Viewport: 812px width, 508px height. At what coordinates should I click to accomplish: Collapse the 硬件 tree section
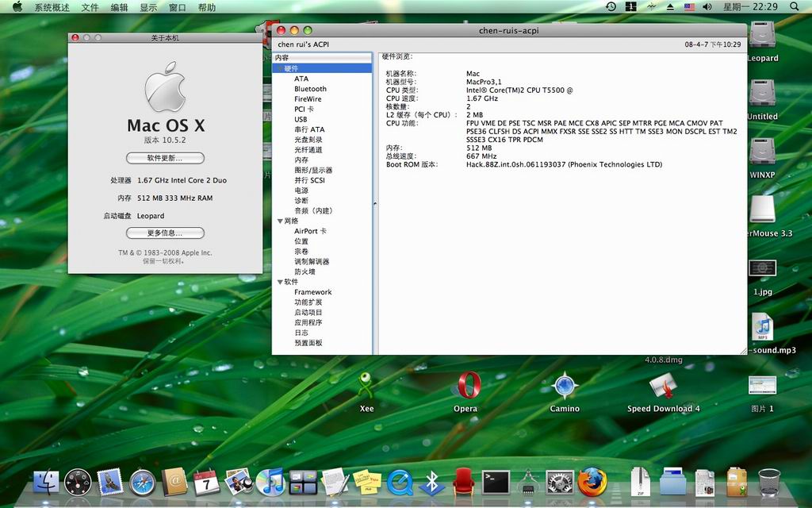point(280,68)
